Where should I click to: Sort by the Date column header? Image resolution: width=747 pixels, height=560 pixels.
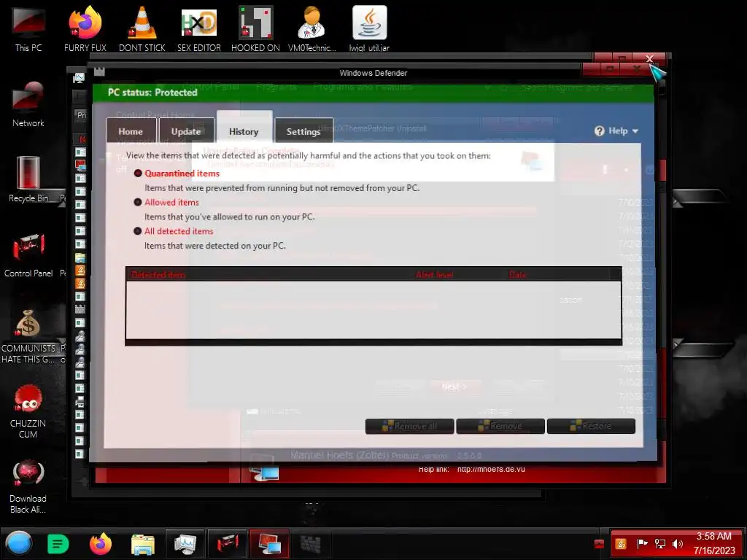point(518,275)
